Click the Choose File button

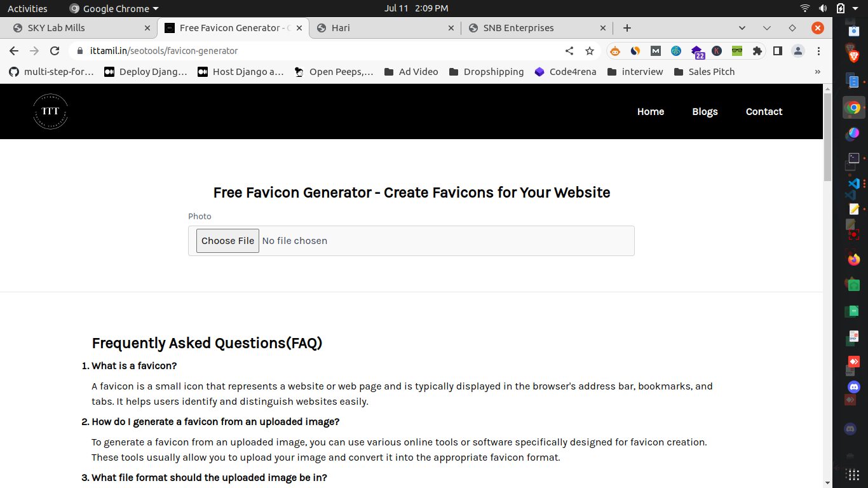point(227,241)
